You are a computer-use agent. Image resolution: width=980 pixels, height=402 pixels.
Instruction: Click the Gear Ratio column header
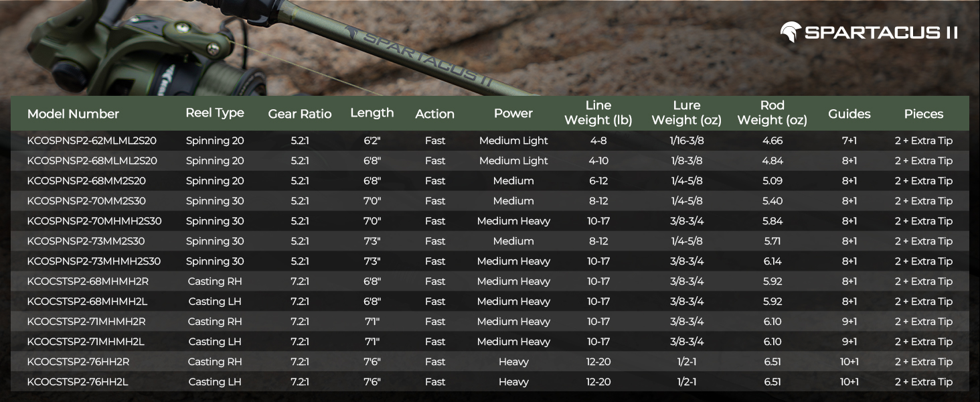coord(300,114)
